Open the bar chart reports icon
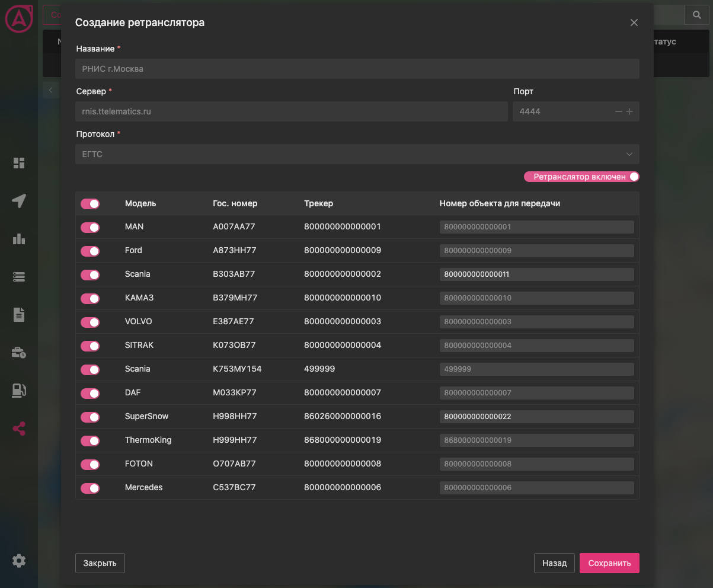This screenshot has width=713, height=588. tap(19, 239)
